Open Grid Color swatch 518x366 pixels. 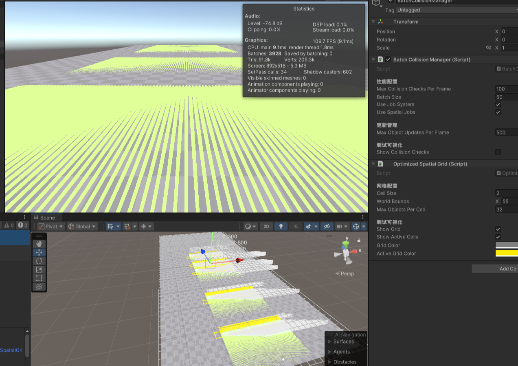click(507, 245)
